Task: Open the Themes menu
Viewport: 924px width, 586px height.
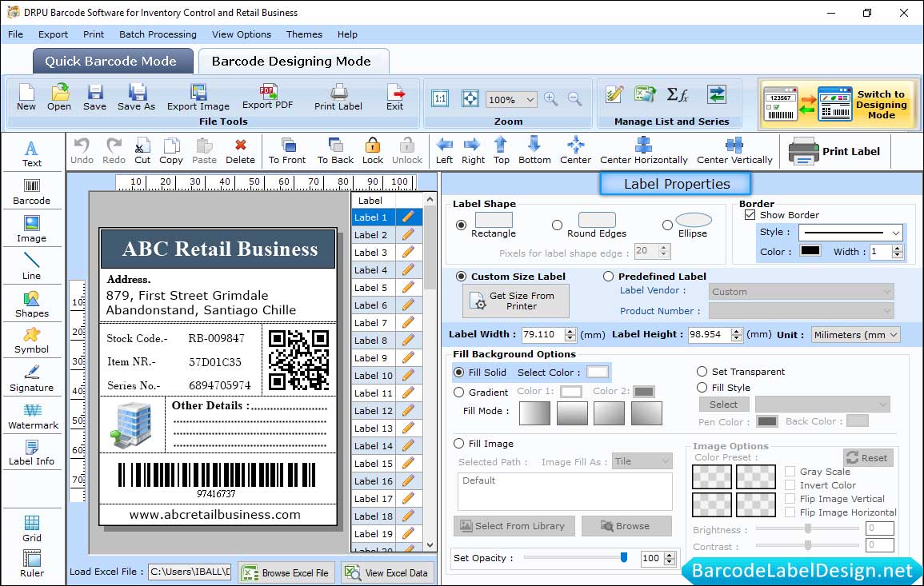Action: (x=304, y=34)
